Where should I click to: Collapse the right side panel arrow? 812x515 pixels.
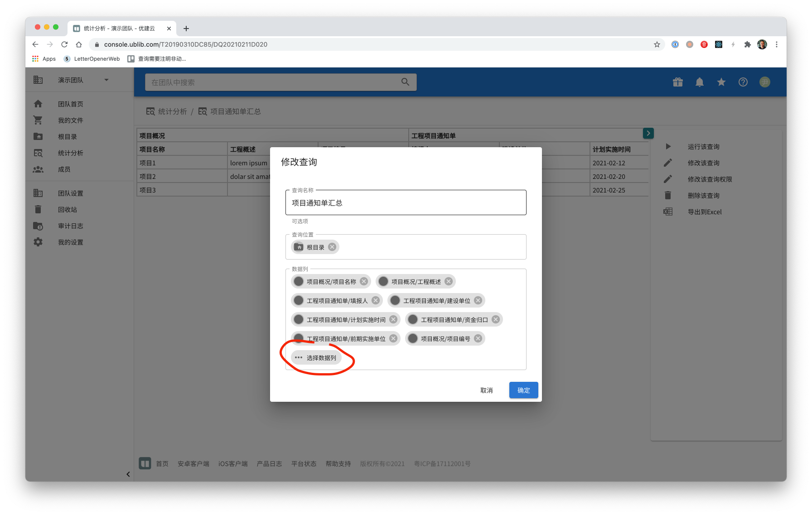(648, 133)
